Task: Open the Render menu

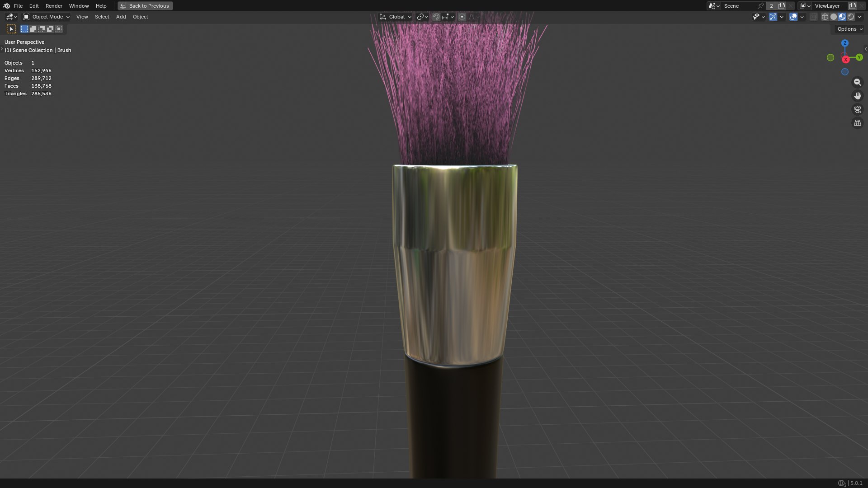Action: tap(54, 6)
